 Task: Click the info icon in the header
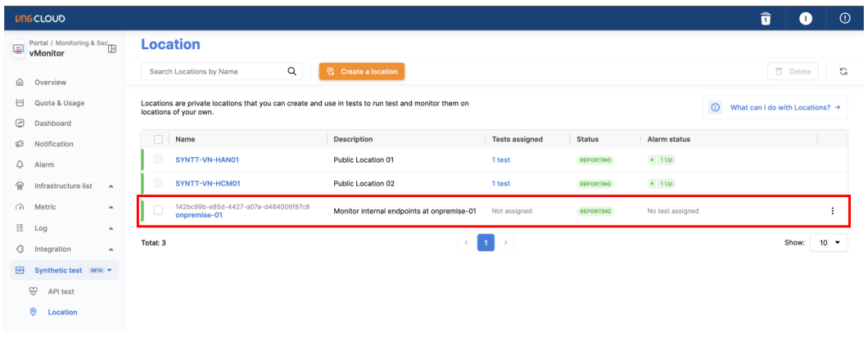click(805, 18)
